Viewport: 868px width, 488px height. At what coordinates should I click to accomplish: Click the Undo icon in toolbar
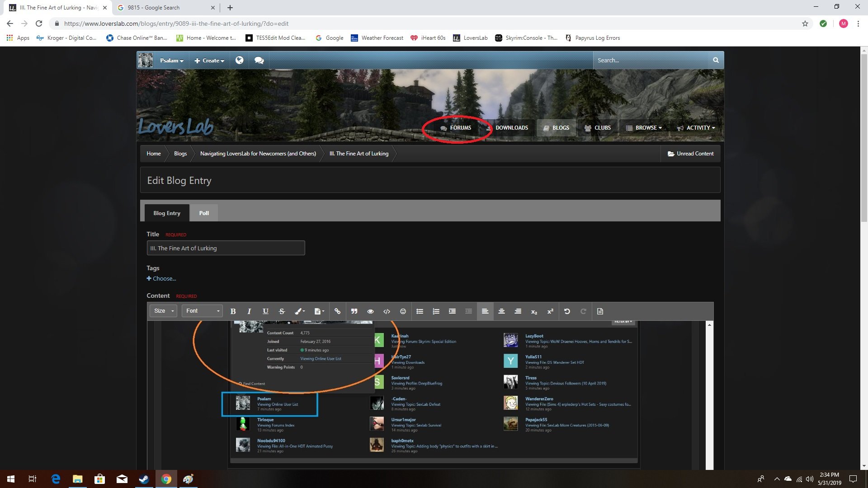tap(567, 311)
